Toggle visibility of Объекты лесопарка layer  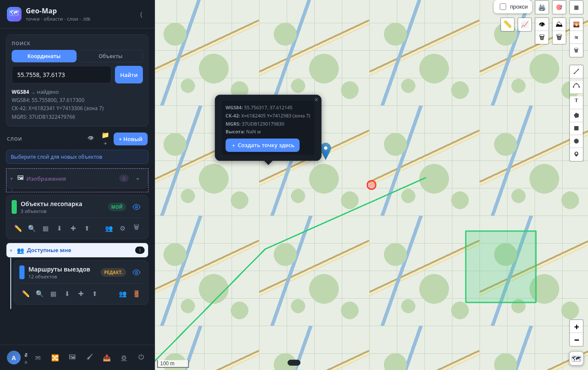tap(136, 207)
